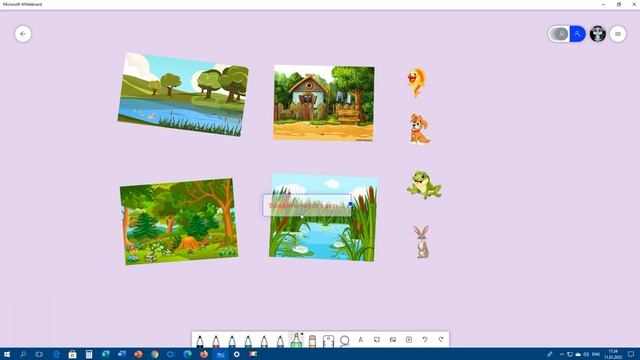Redo the last undone action
Image resolution: width=640 pixels, height=360 pixels.
[x=441, y=340]
